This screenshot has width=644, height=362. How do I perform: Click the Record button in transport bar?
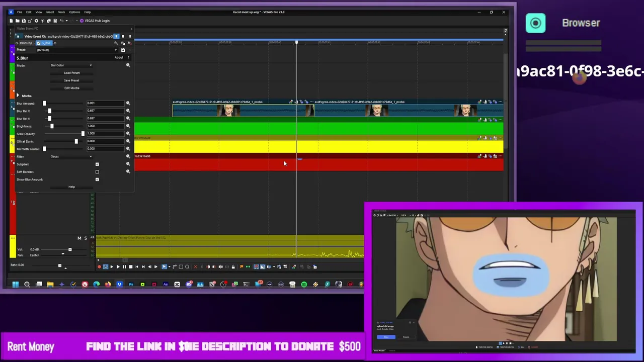[99, 266]
